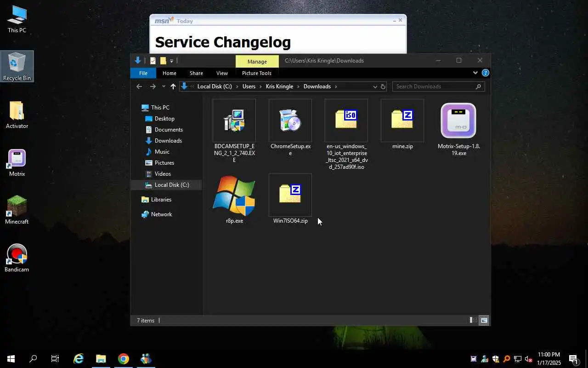Open the Action Center notifications
Viewport: 588px width, 368px height.
point(574,359)
